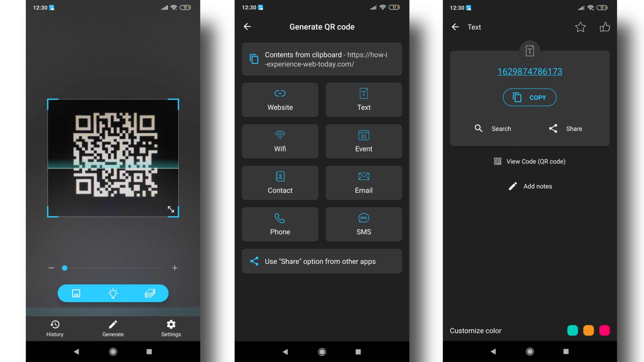644x362 pixels.
Task: Select the teal customize color swatch
Action: (x=572, y=331)
